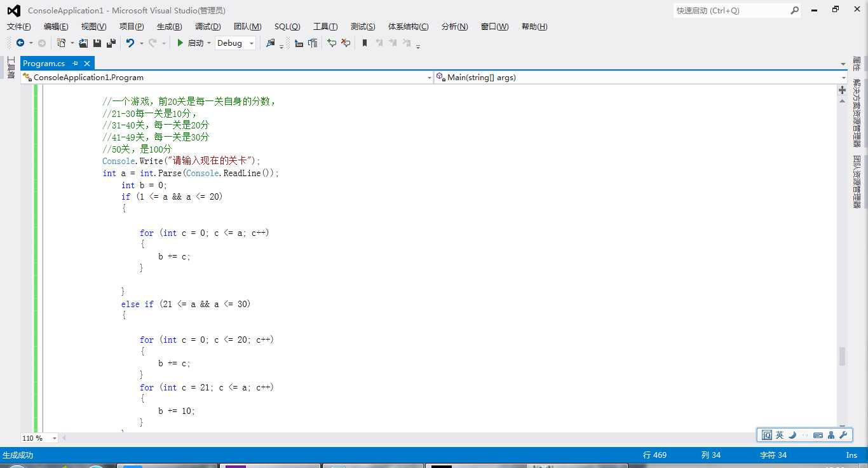Open the 分析(N) menu

pyautogui.click(x=454, y=27)
